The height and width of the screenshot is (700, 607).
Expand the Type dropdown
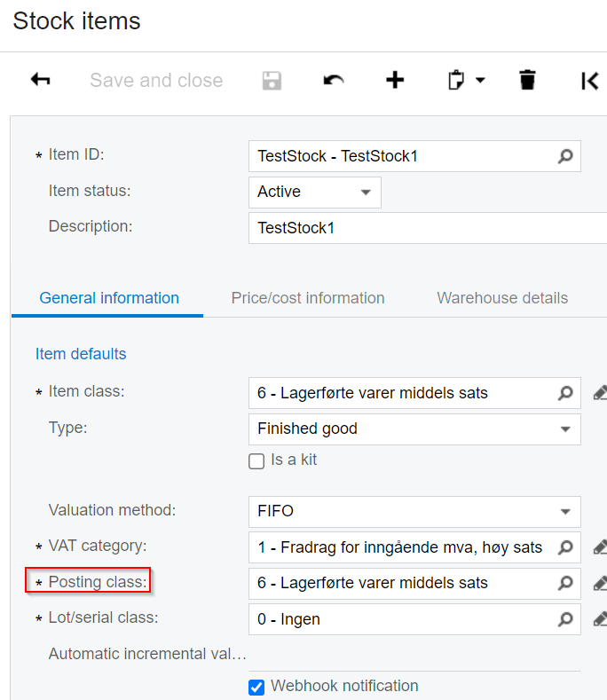tap(565, 429)
